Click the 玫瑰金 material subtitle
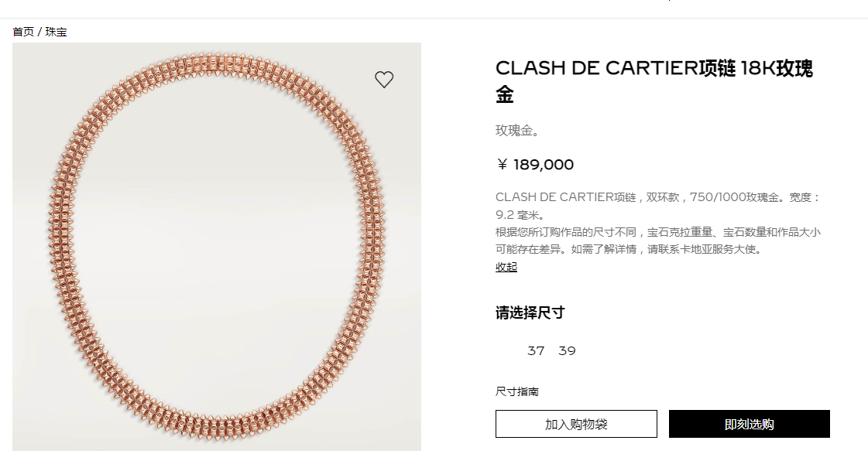Viewport: 868px width, 461px height. tap(517, 131)
